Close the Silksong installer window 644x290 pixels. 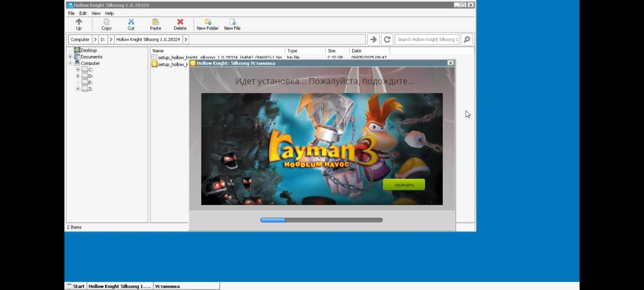[x=450, y=63]
